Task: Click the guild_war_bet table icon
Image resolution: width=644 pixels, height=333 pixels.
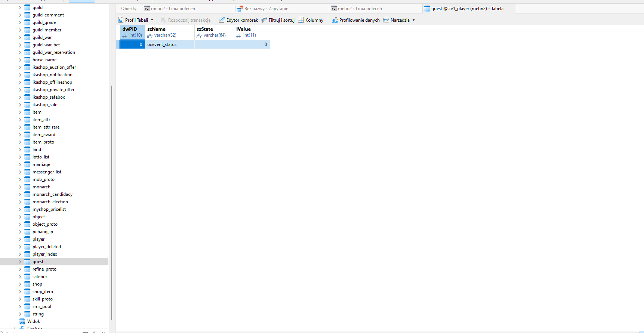Action: point(27,45)
